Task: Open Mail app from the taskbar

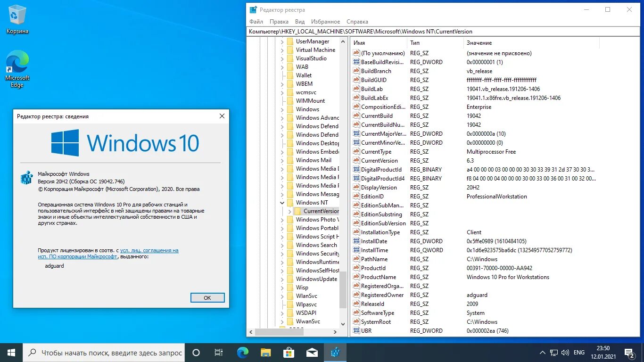Action: pos(312,353)
